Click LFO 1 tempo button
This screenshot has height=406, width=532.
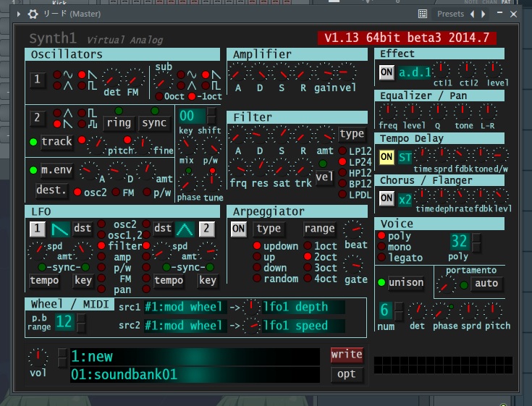pyautogui.click(x=44, y=281)
